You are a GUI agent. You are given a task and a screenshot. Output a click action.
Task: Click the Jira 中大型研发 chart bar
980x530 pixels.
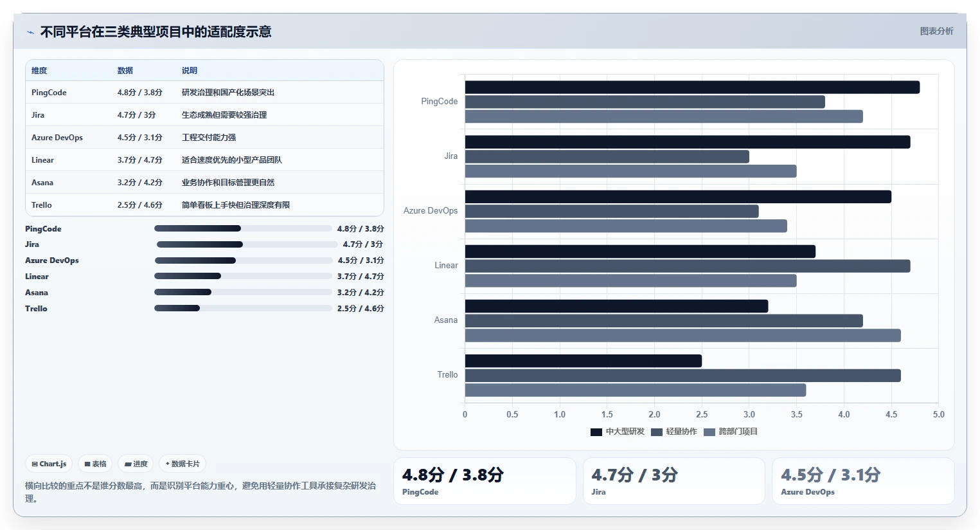[x=688, y=142]
